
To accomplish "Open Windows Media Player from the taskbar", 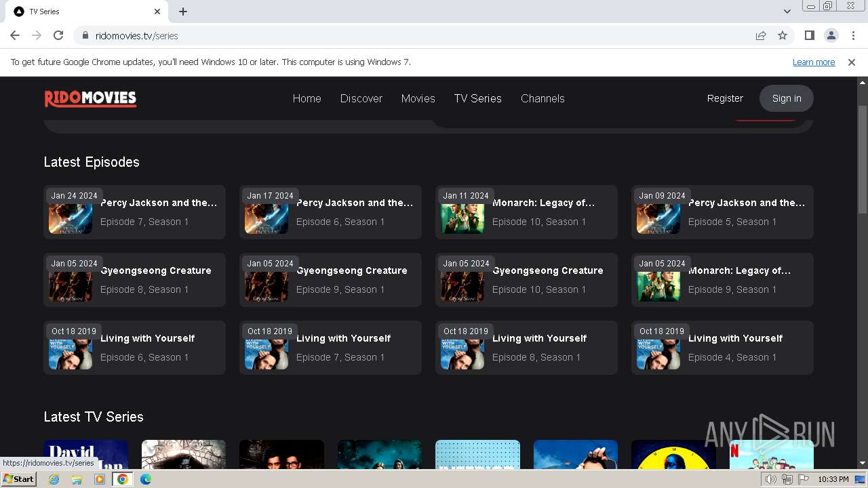I will coord(100,479).
